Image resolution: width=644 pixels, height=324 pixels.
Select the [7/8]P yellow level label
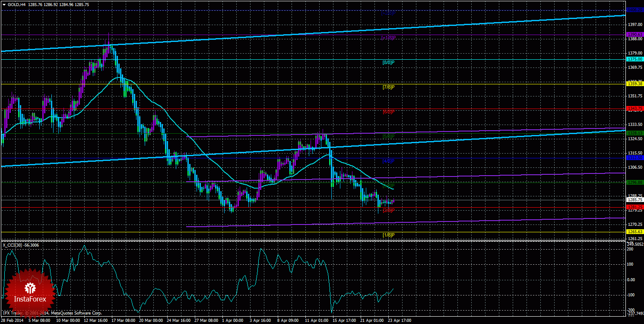point(388,87)
